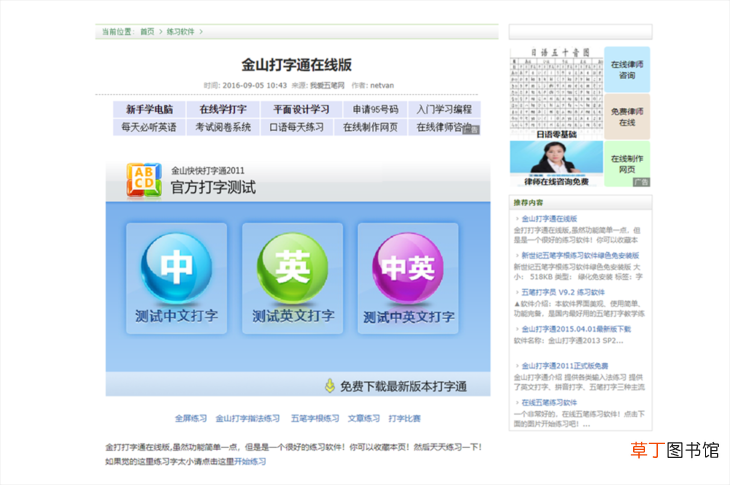This screenshot has height=485, width=730.
Task: Click the green 在线制作网页 sidebar tile
Action: click(627, 164)
